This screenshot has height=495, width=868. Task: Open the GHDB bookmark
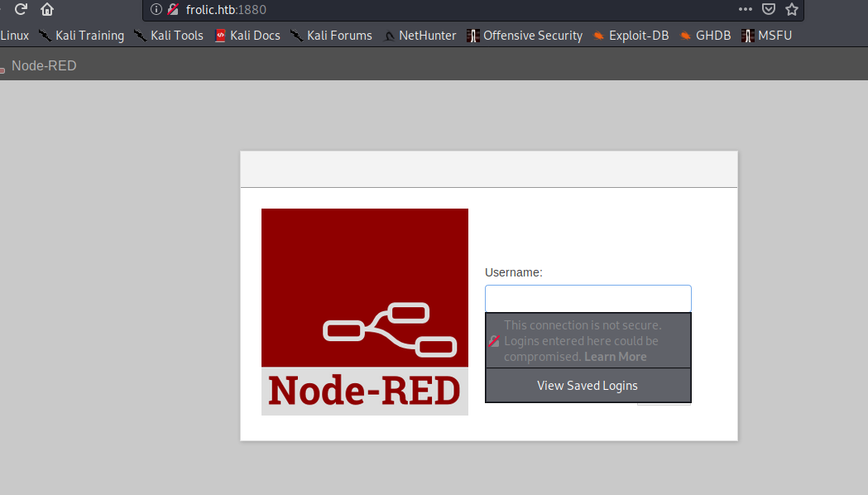tap(705, 36)
